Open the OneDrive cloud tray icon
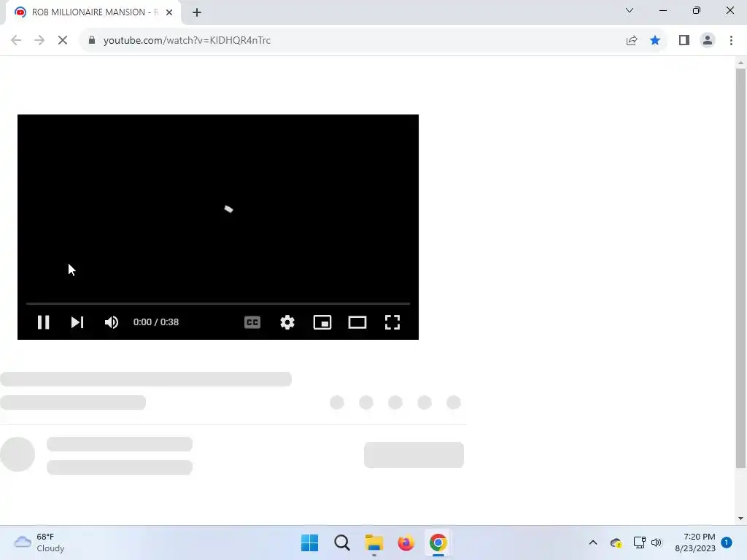 coord(616,542)
